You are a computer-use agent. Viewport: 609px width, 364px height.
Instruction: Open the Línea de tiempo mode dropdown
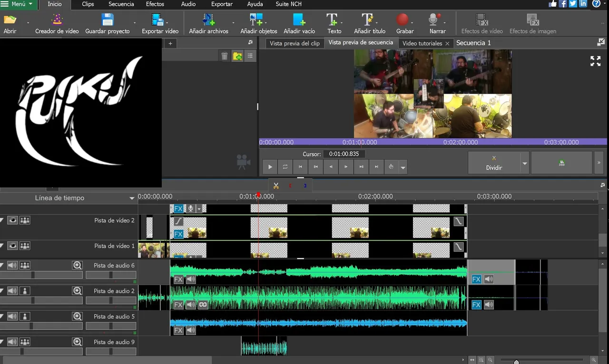pyautogui.click(x=132, y=198)
